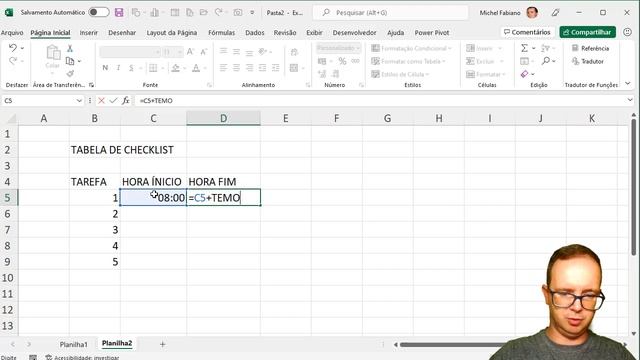Click the vertical scrollbar thumb
Image resolution: width=640 pixels, height=360 pixels.
click(633, 187)
